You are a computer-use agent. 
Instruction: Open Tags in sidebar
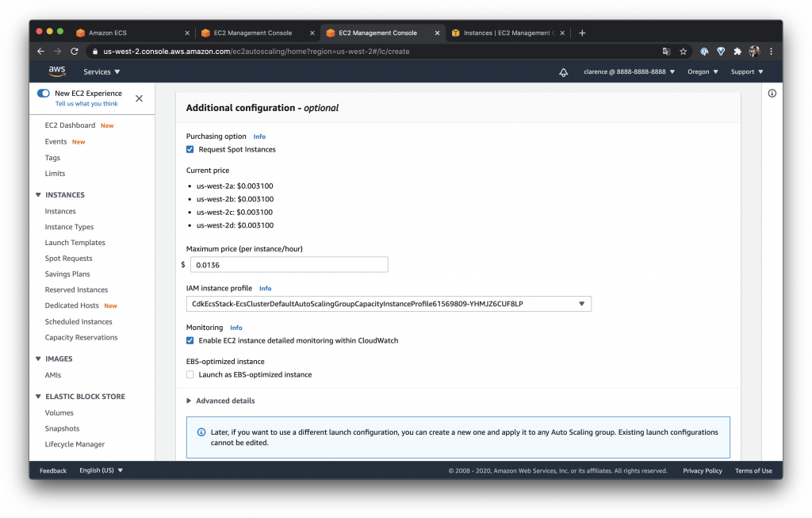click(x=52, y=158)
